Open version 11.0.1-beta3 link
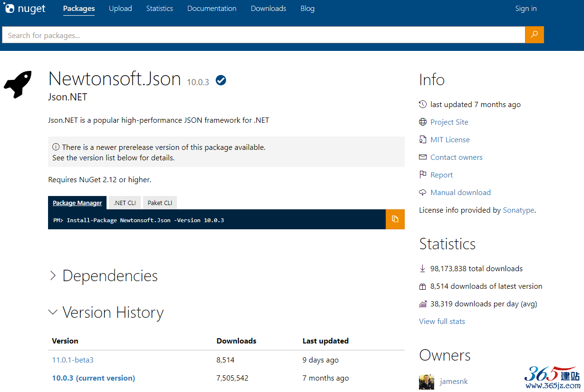This screenshot has width=584, height=392. pos(73,360)
